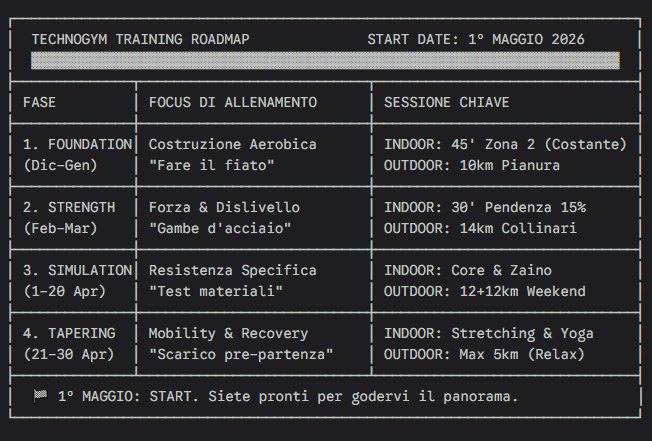Click the SESSIONE CHIAVE column header
Image resolution: width=652 pixels, height=441 pixels.
(x=447, y=103)
